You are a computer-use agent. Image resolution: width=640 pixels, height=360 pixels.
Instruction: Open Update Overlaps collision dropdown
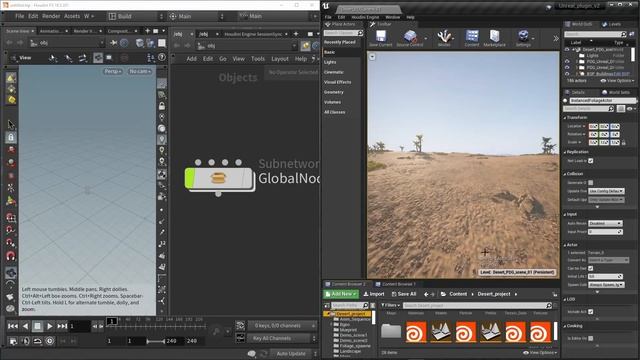(x=606, y=191)
